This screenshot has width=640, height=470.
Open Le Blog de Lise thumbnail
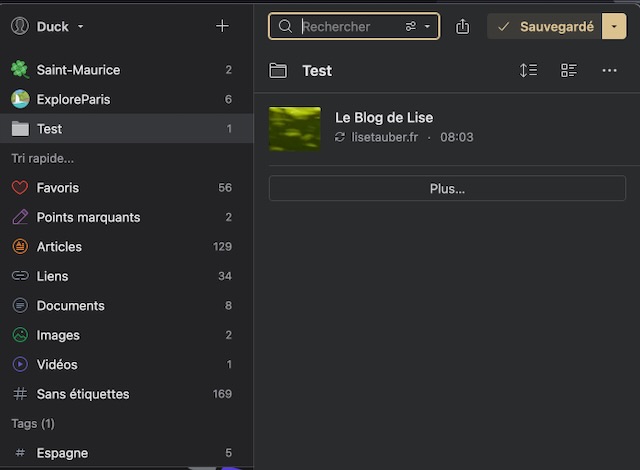[295, 128]
